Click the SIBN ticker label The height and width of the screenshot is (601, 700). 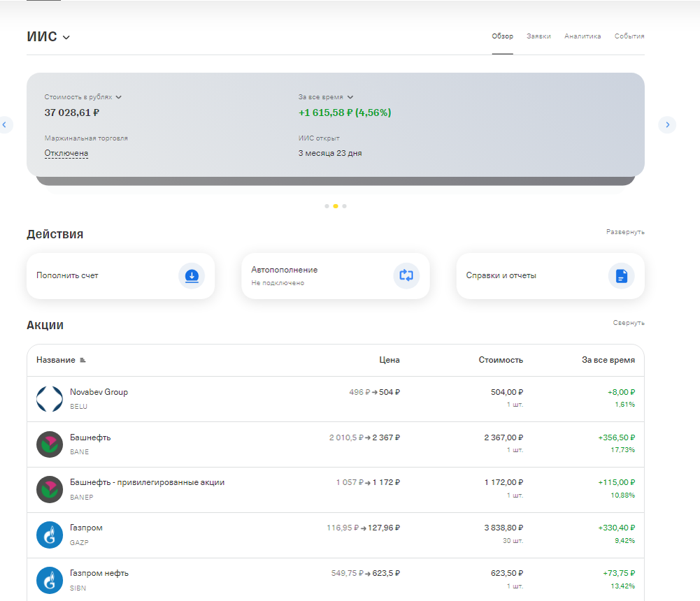(x=78, y=588)
